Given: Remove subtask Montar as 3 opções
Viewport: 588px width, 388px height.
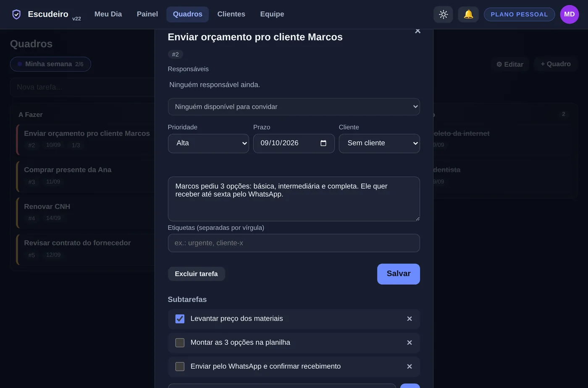Looking at the screenshot, I should (409, 343).
